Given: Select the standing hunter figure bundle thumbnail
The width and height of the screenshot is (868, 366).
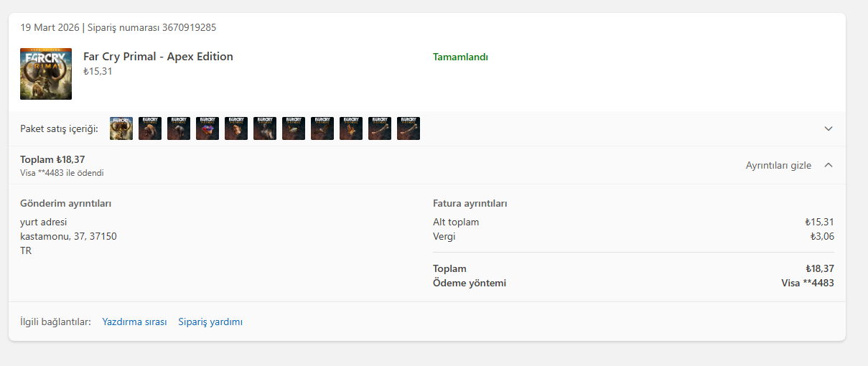Looking at the screenshot, I should tap(265, 128).
